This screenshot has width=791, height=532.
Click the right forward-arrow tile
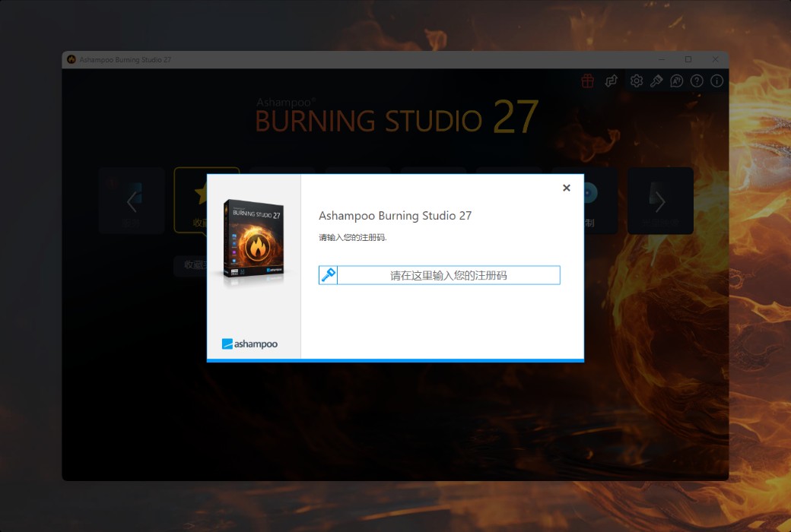click(660, 200)
